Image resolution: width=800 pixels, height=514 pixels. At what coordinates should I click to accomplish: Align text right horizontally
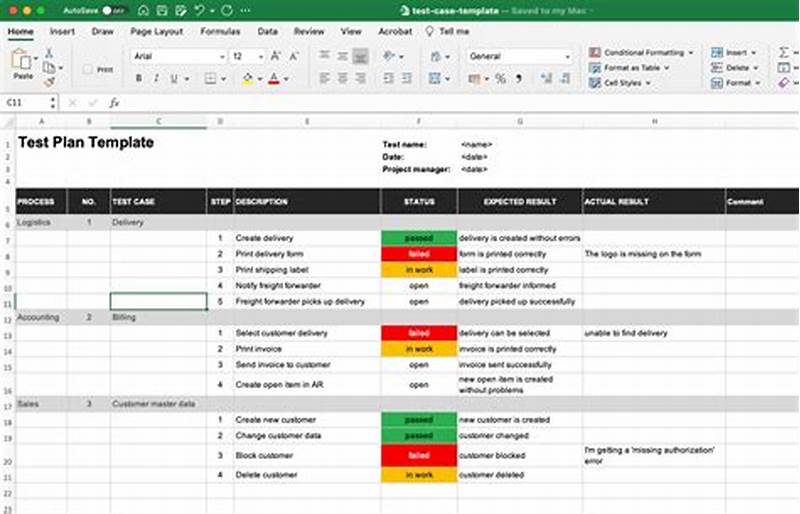[361, 78]
